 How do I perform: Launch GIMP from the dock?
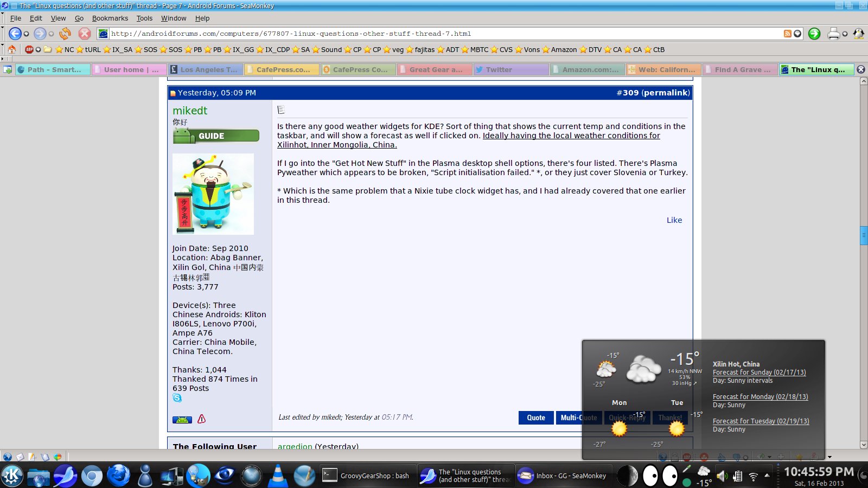(x=199, y=476)
